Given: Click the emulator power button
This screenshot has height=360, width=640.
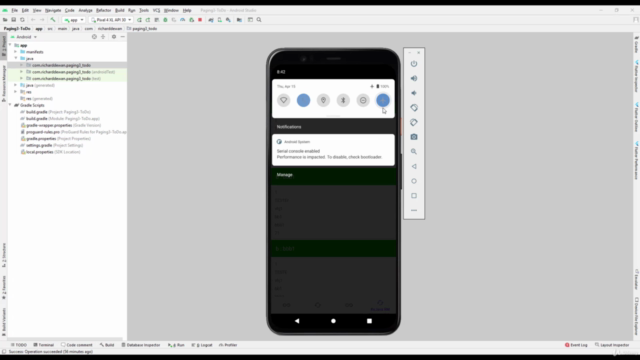Looking at the screenshot, I should pyautogui.click(x=414, y=64).
